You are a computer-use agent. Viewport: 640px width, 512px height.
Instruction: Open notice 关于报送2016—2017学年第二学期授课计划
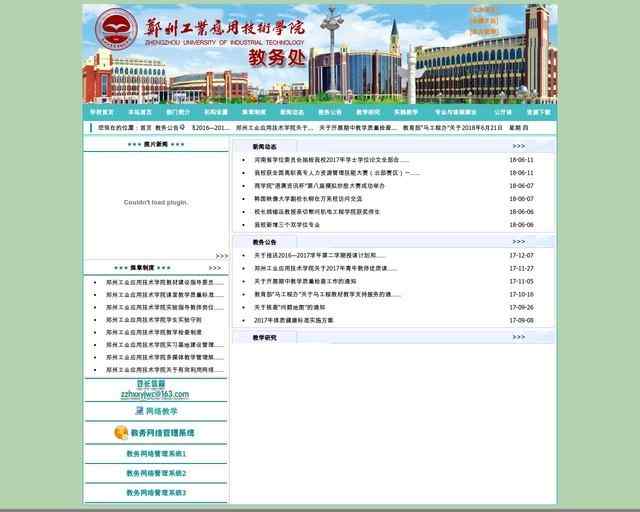click(x=320, y=255)
